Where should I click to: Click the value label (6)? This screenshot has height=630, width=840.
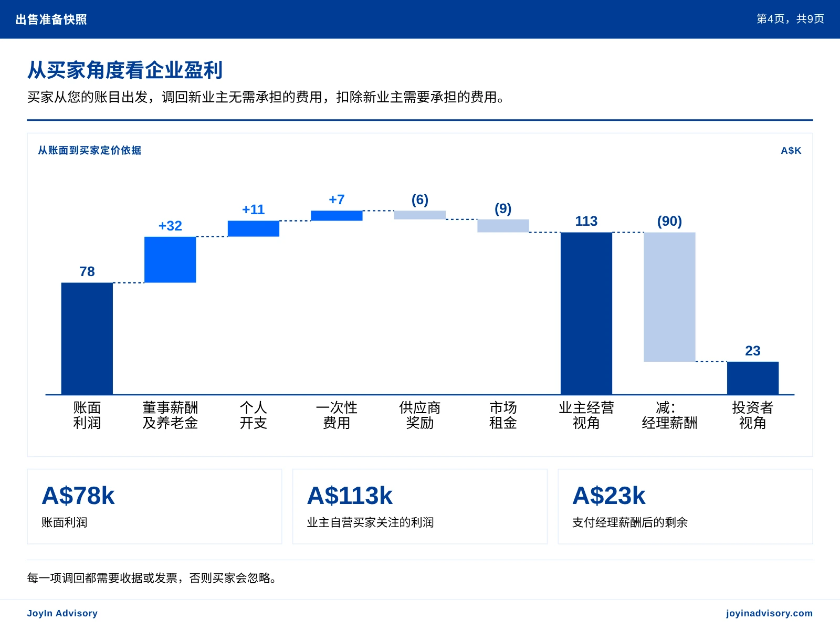[x=420, y=200]
